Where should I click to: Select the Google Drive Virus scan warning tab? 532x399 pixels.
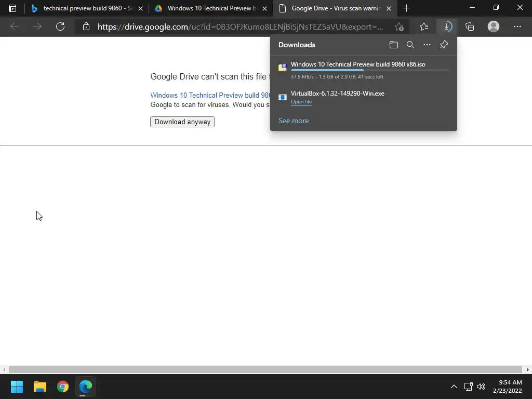(335, 8)
